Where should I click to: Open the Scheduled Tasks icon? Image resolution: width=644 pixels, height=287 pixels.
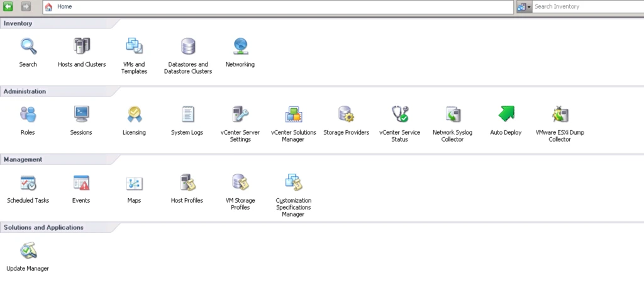pos(28,183)
